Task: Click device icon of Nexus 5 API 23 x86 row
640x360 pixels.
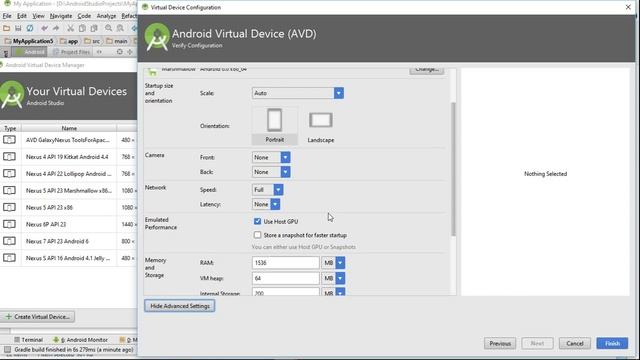Action: [9, 207]
